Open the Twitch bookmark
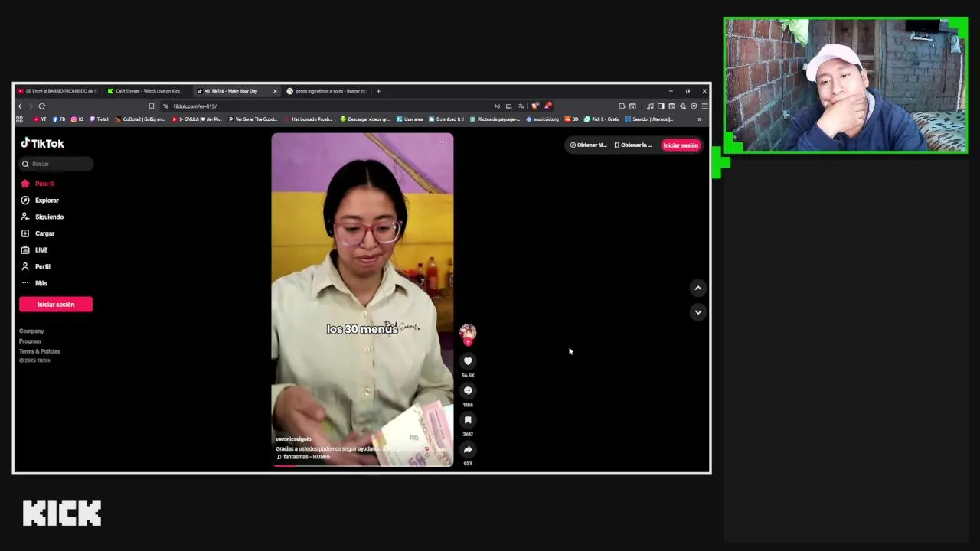Image resolution: width=980 pixels, height=551 pixels. tap(100, 119)
